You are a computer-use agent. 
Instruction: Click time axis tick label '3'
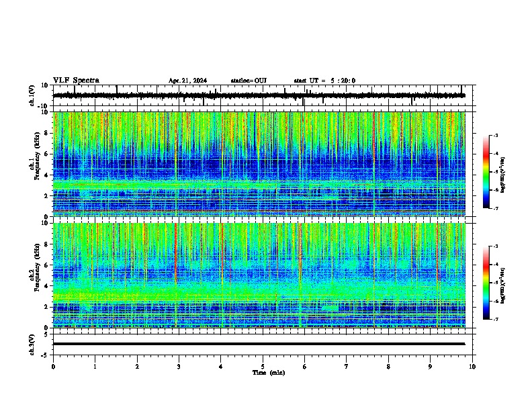(179, 367)
